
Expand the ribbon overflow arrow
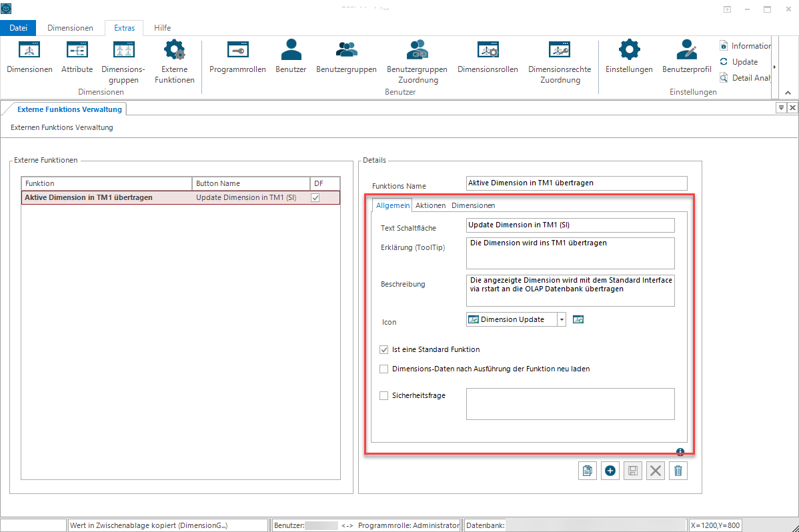click(x=774, y=67)
